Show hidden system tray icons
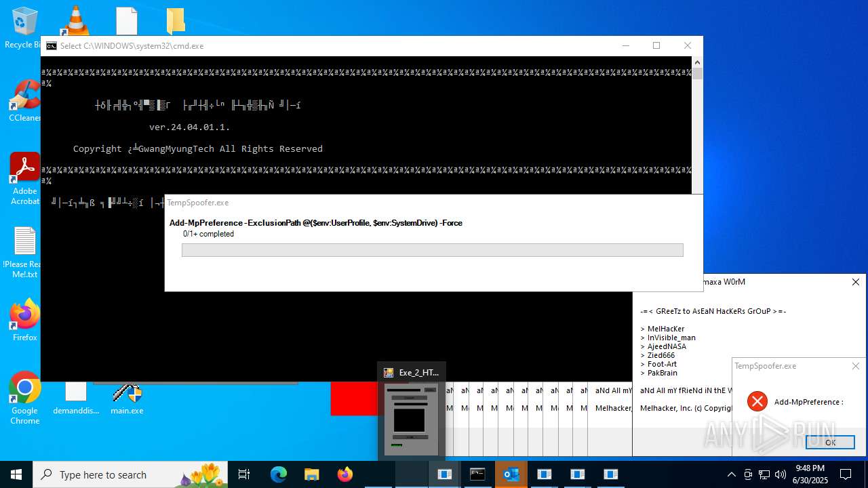Viewport: 868px width, 488px height. pyautogui.click(x=731, y=474)
